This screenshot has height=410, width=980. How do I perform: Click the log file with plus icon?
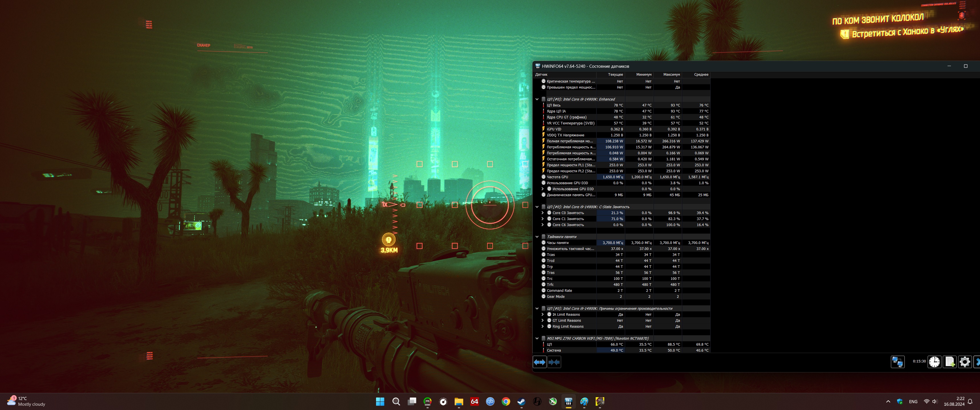click(950, 362)
